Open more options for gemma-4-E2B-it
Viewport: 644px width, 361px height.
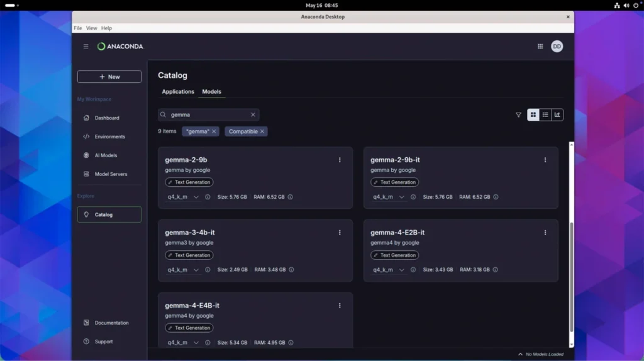tap(545, 233)
